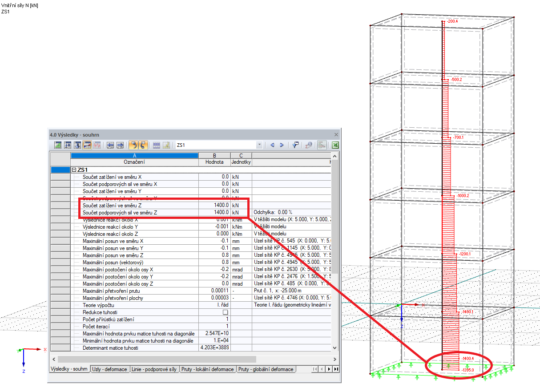540x392 pixels.
Task: Close the 4.0 Výsledky - souhrn panel
Action: pos(336,134)
